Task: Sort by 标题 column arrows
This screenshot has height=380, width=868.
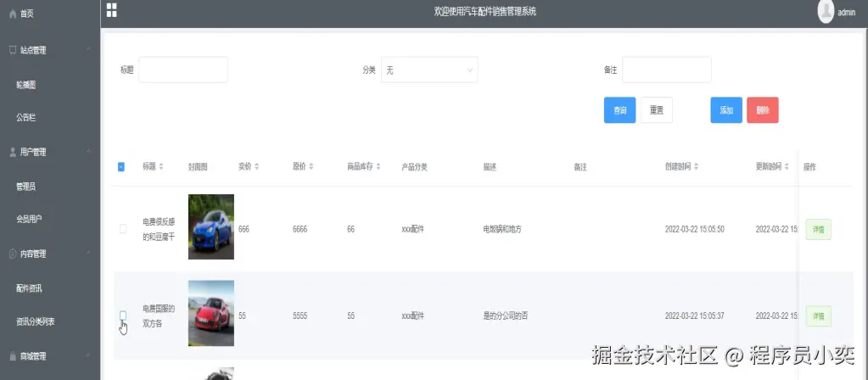Action: pyautogui.click(x=161, y=166)
